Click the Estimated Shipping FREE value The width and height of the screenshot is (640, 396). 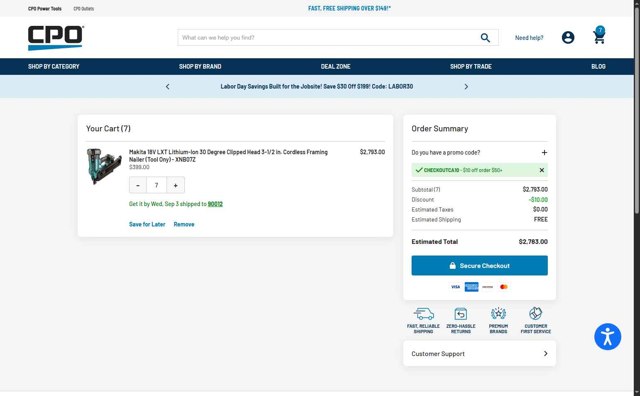click(540, 219)
